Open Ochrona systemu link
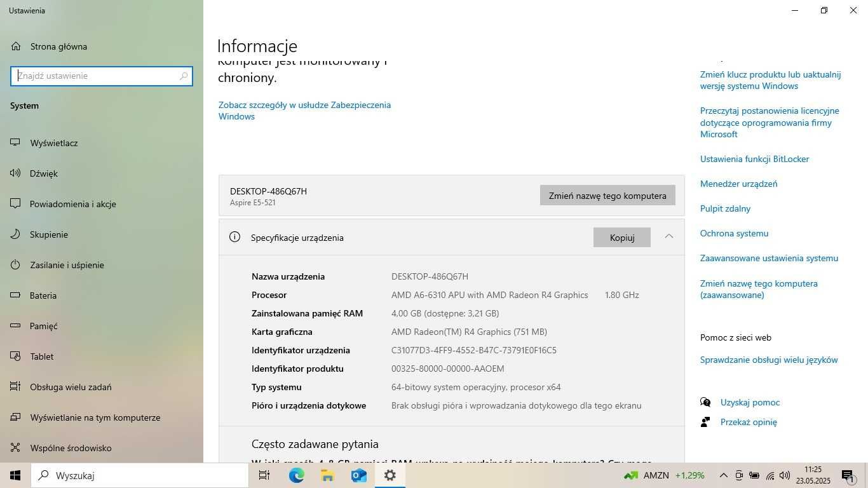 click(734, 233)
